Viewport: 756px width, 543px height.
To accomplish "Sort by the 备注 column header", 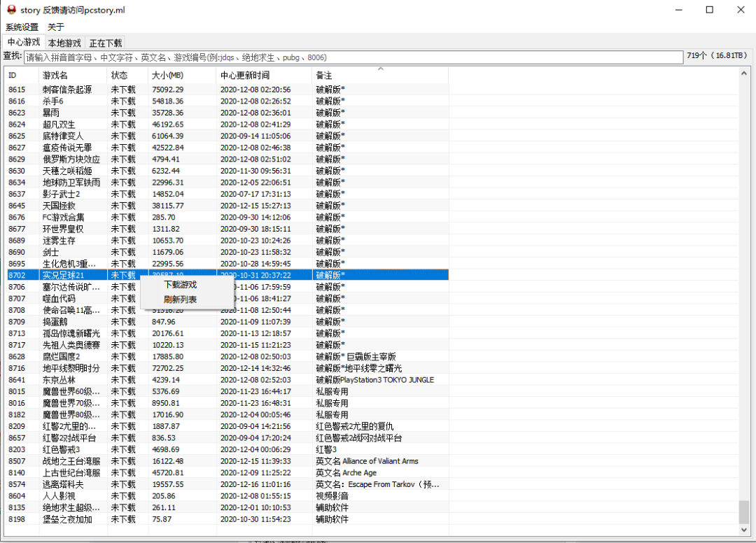I will coord(380,75).
